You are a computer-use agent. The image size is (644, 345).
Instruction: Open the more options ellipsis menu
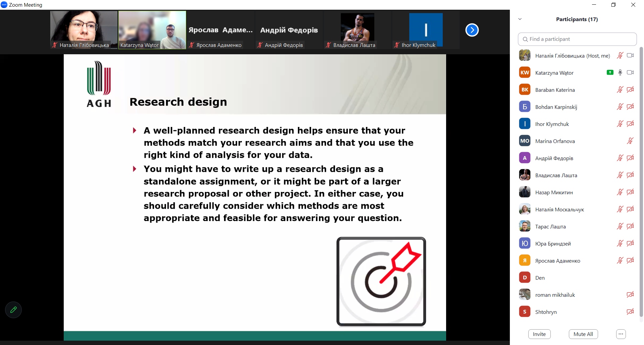[x=621, y=334]
